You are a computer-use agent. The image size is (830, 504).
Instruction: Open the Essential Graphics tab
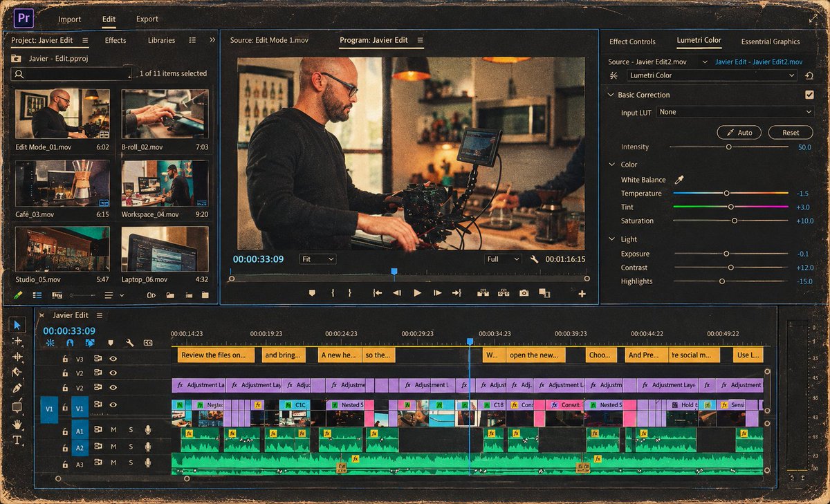point(771,41)
